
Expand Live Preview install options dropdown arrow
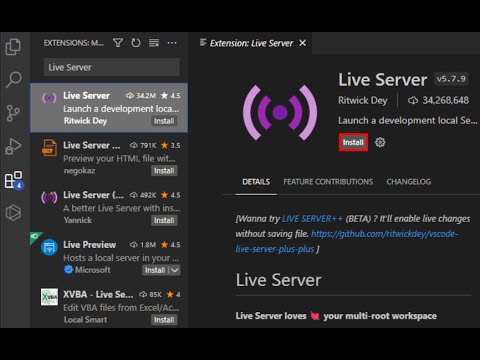pyautogui.click(x=175, y=270)
